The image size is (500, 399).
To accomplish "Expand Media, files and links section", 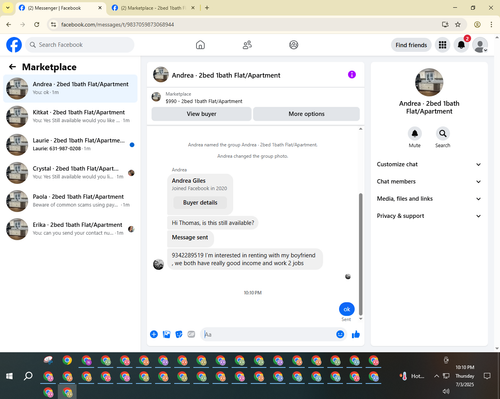I will 429,199.
